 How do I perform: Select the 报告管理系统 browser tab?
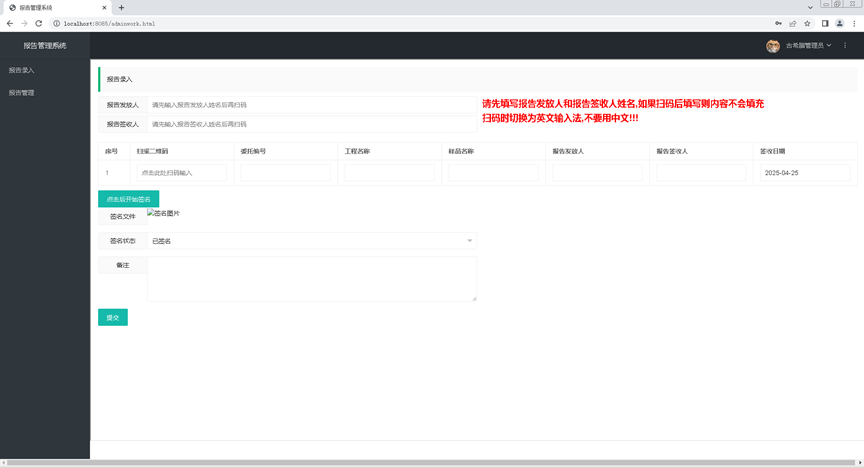pos(55,8)
